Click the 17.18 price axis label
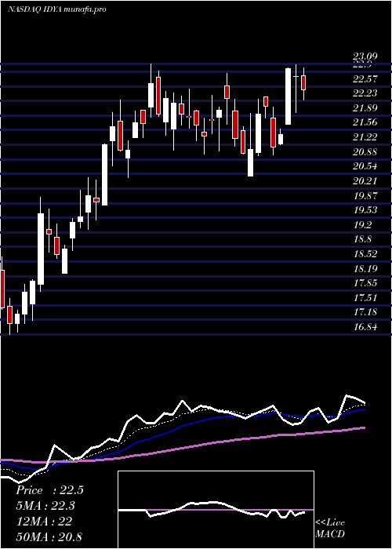 coord(365,312)
